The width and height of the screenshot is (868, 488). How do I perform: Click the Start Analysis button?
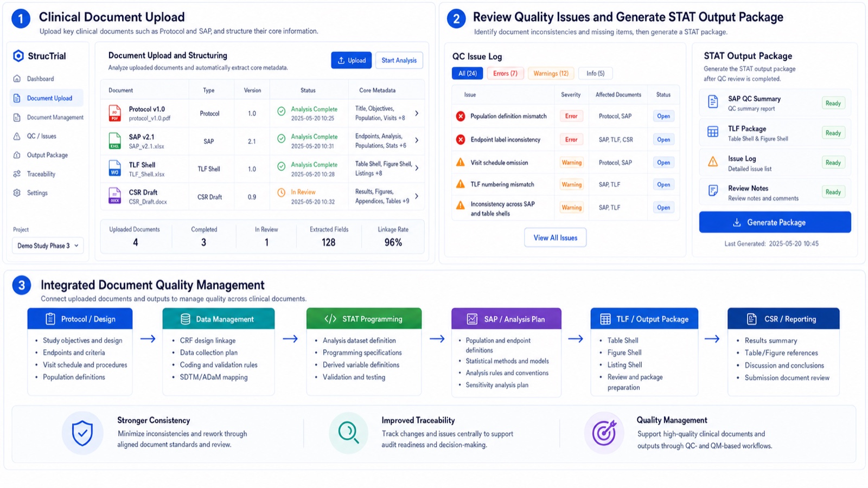coord(399,60)
